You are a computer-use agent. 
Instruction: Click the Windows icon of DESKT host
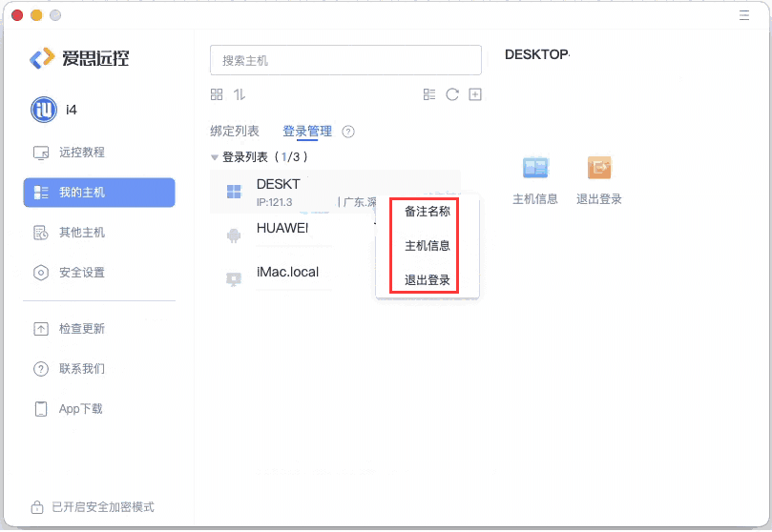pyautogui.click(x=234, y=192)
